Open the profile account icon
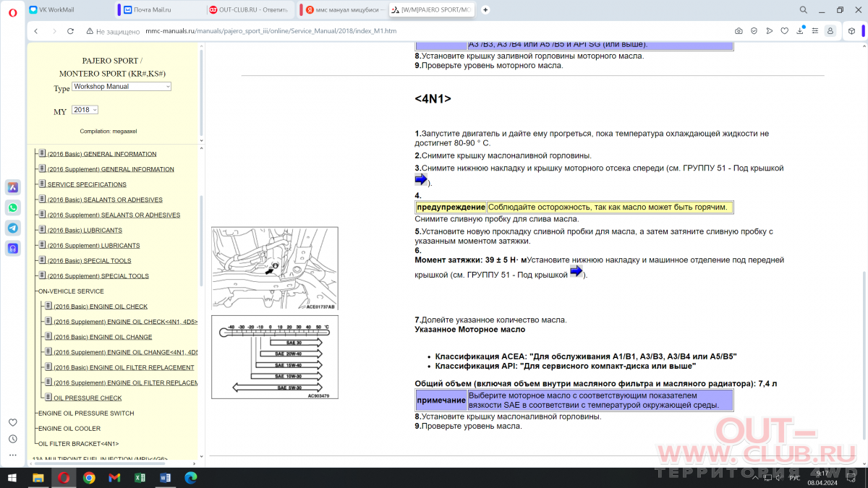This screenshot has height=488, width=868. (830, 31)
